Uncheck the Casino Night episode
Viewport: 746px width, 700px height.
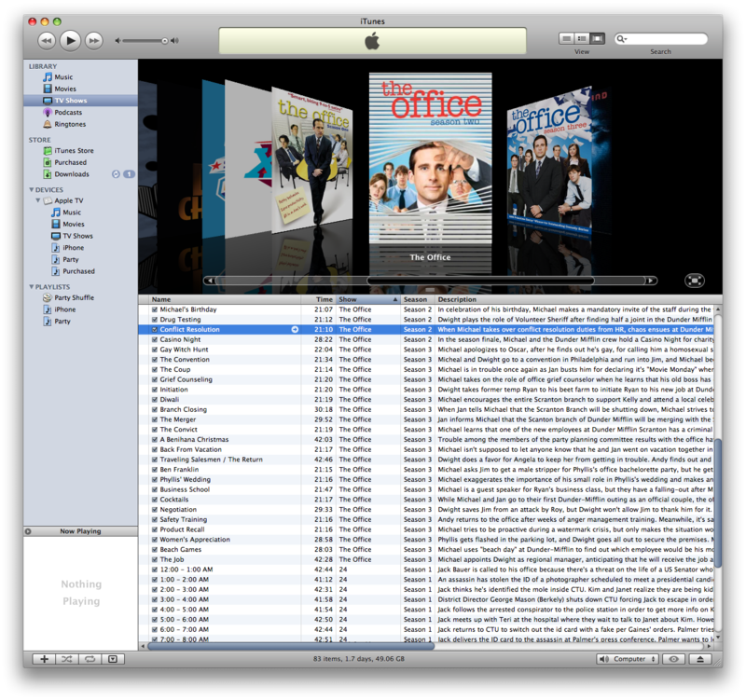[x=155, y=339]
